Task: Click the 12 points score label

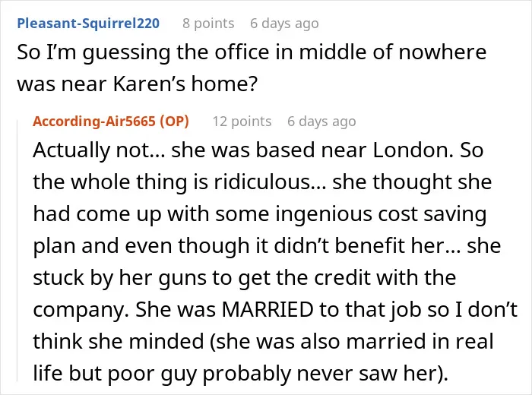Action: click(x=242, y=121)
